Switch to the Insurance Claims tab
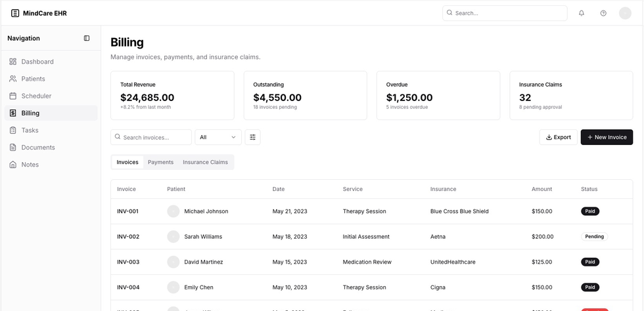Screen dimensions: 644x311 [205, 162]
